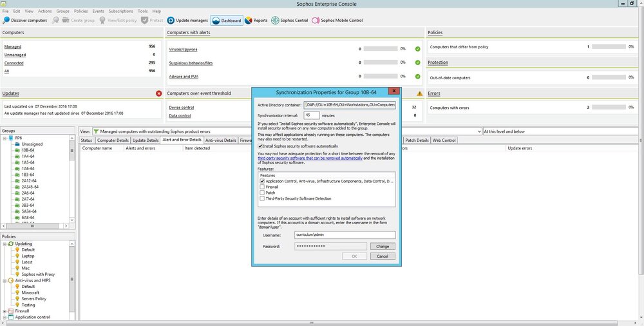Click the Updating policy refresh icon

click(x=11, y=244)
